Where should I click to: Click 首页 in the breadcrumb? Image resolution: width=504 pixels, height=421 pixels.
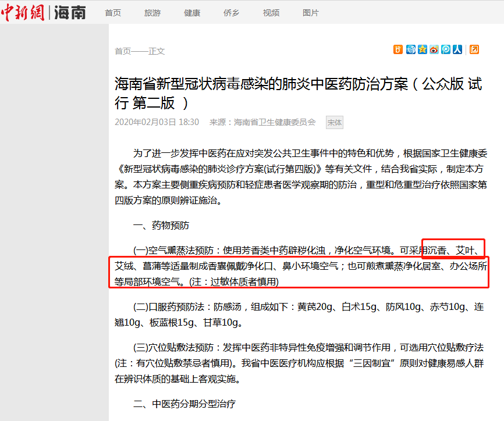point(123,51)
